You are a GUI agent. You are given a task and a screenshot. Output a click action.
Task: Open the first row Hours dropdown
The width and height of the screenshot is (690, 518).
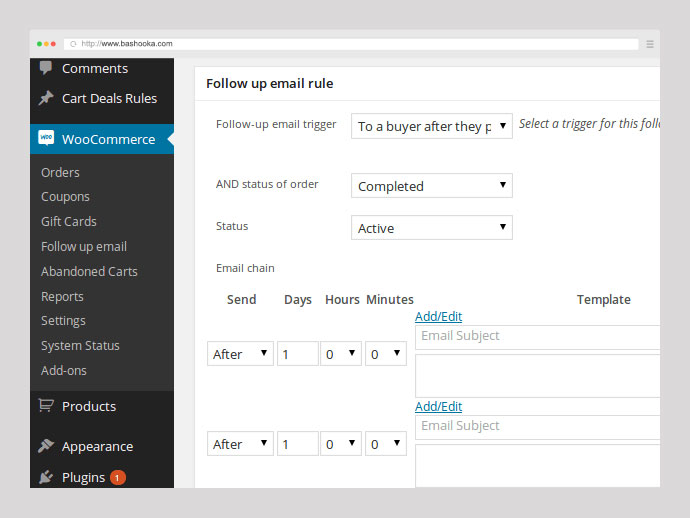tap(341, 354)
